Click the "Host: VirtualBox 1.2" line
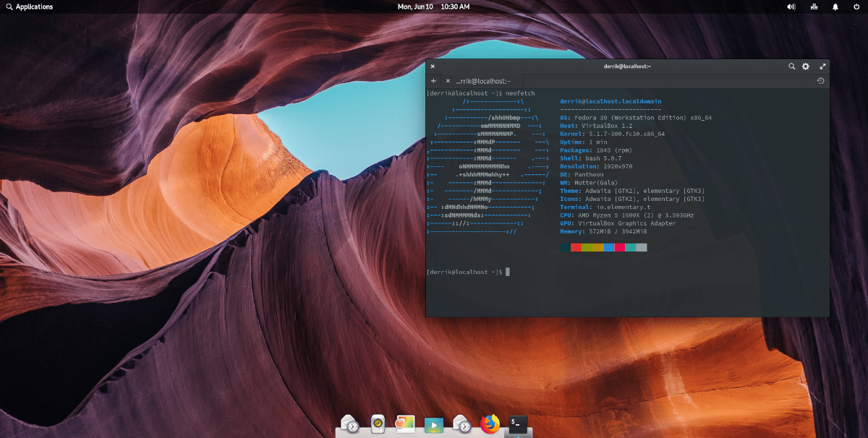The image size is (868, 438). click(x=597, y=126)
